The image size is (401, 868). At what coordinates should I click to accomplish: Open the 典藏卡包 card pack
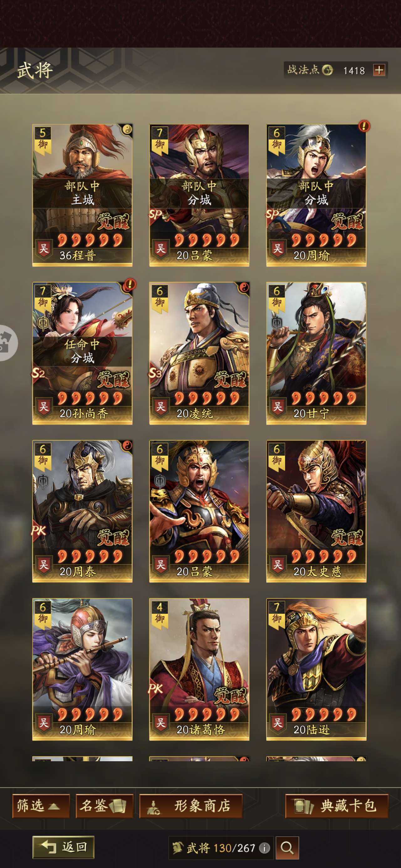(337, 806)
